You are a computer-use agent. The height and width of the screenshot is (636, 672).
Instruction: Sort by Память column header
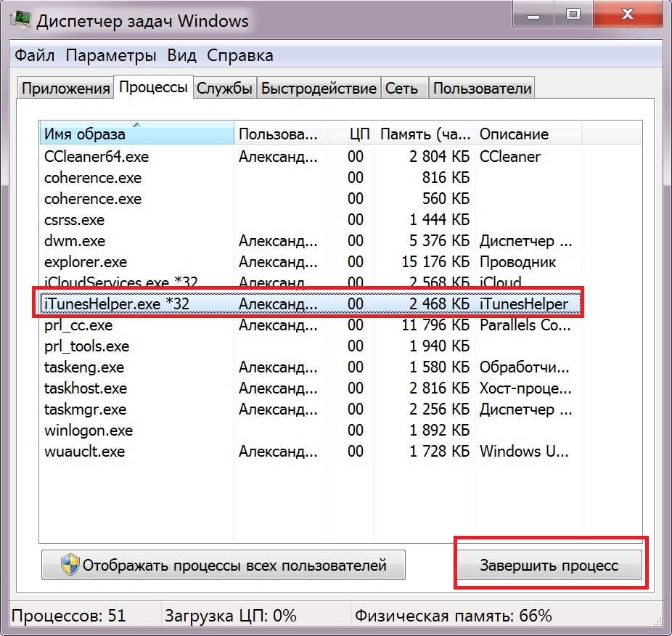[x=425, y=134]
